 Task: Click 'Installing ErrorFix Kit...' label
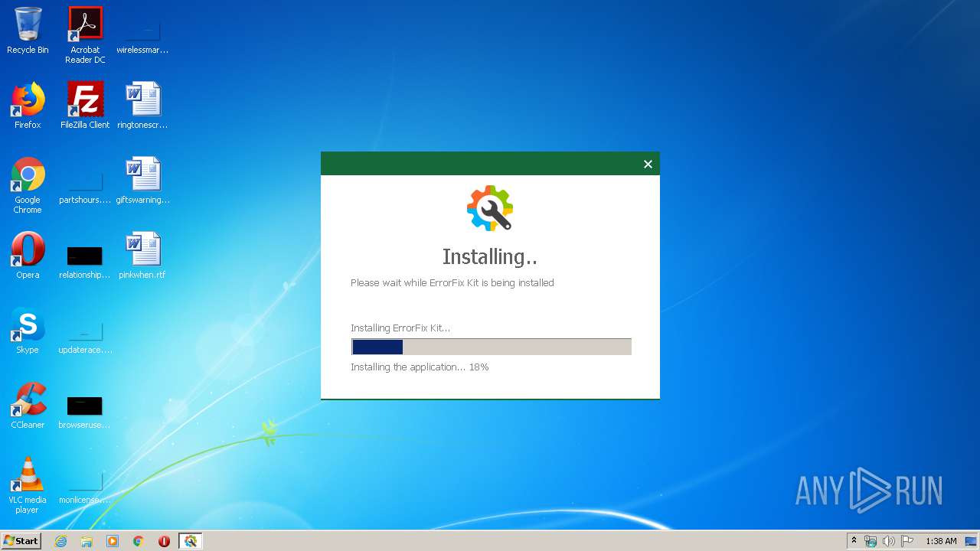[x=400, y=328]
